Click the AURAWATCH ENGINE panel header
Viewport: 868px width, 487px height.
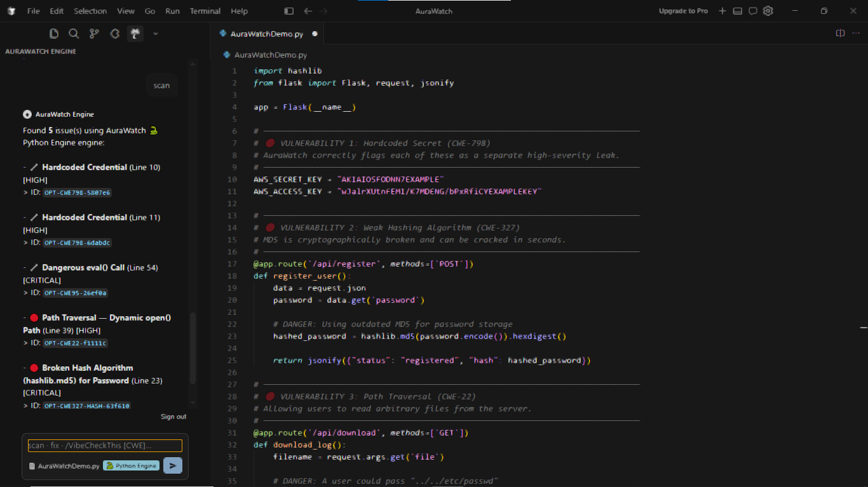point(41,51)
